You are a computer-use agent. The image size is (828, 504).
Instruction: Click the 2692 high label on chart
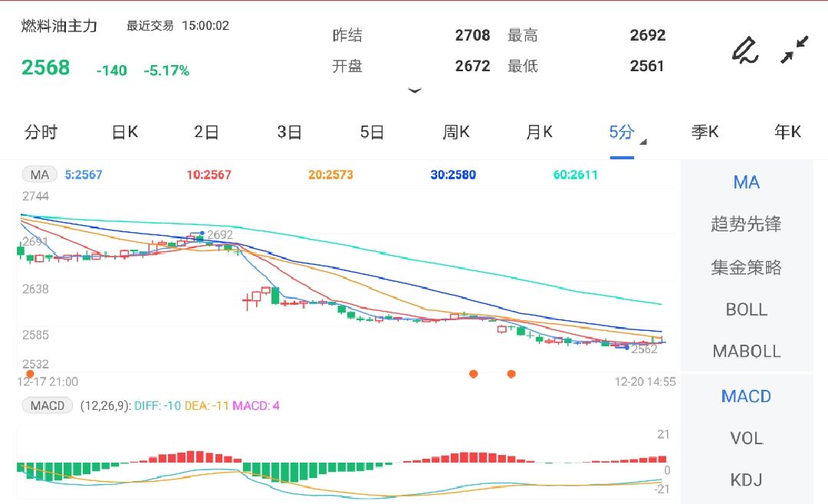220,235
